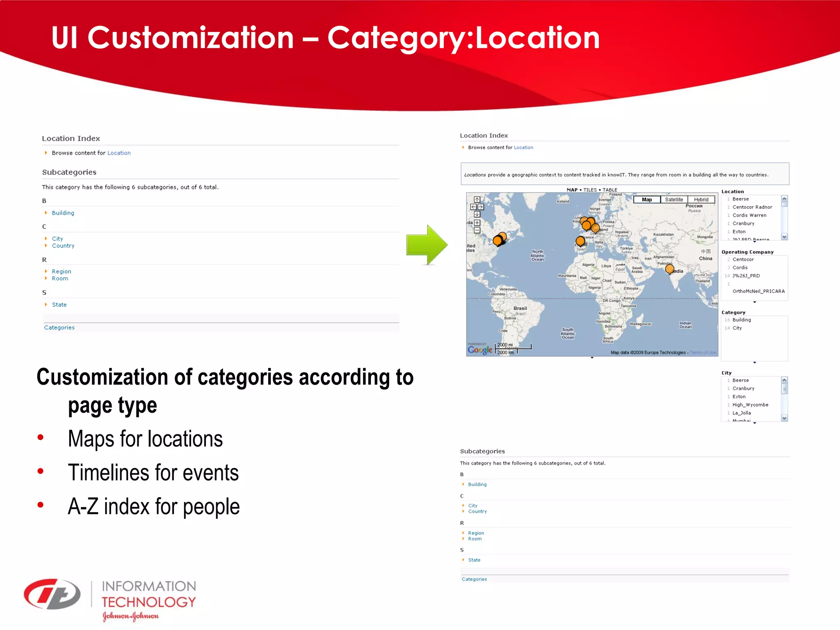Pan the map right with arrow
Viewport: 840px width, 630px height.
[481, 207]
